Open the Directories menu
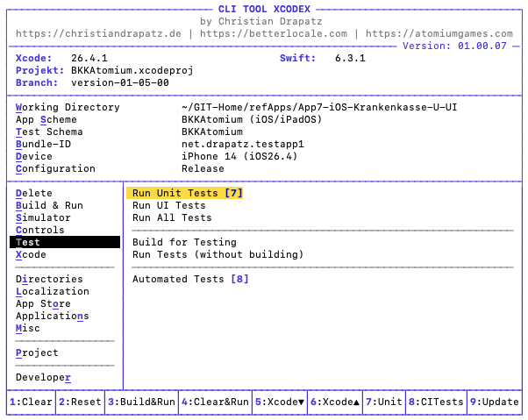528x420 pixels. pyautogui.click(x=49, y=279)
